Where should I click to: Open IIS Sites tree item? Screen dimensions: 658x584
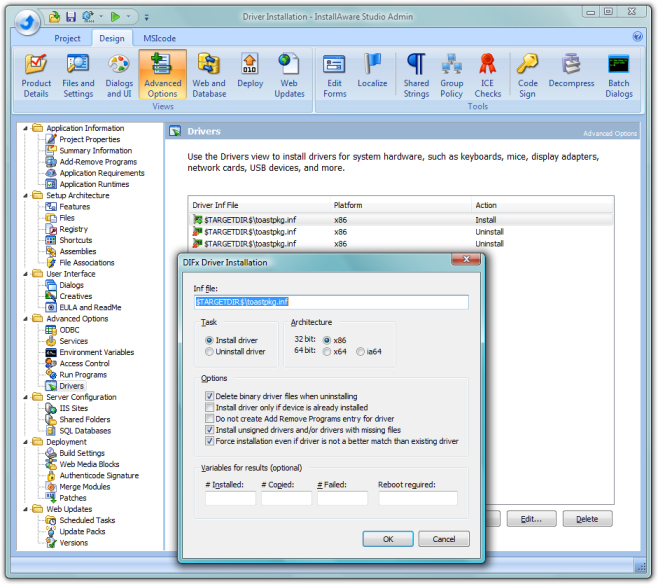(73, 408)
